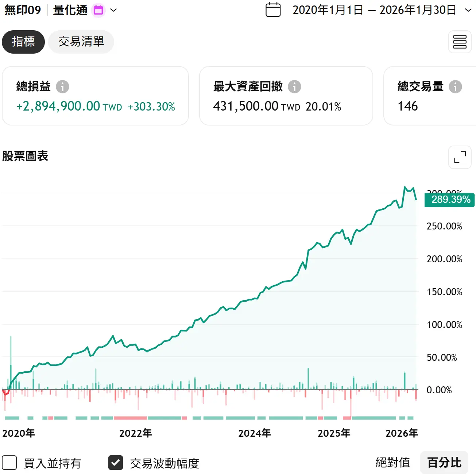Click the 289.39% price label on axis
476x475 pixels.
[x=450, y=200]
